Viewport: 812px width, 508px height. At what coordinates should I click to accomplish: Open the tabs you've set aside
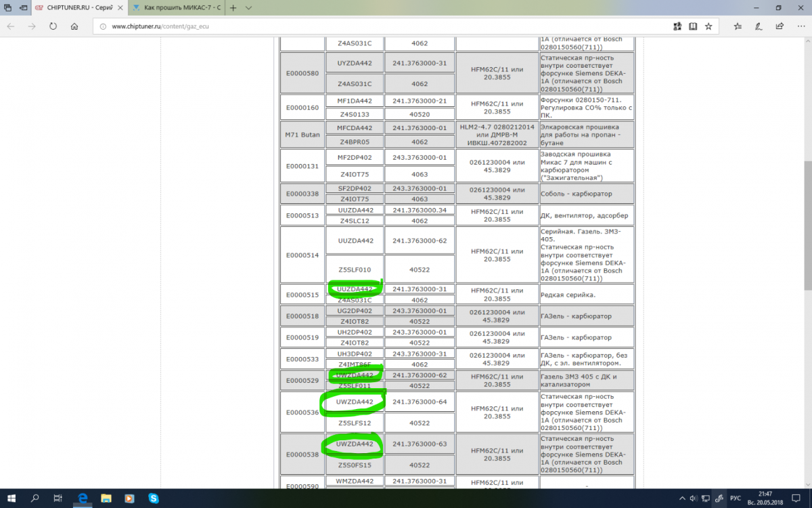[x=7, y=8]
